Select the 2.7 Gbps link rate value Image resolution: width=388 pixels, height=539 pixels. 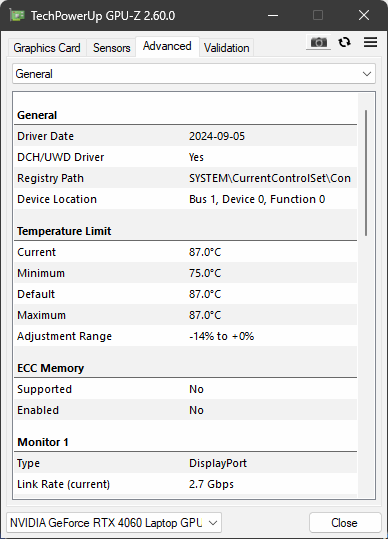click(x=211, y=484)
